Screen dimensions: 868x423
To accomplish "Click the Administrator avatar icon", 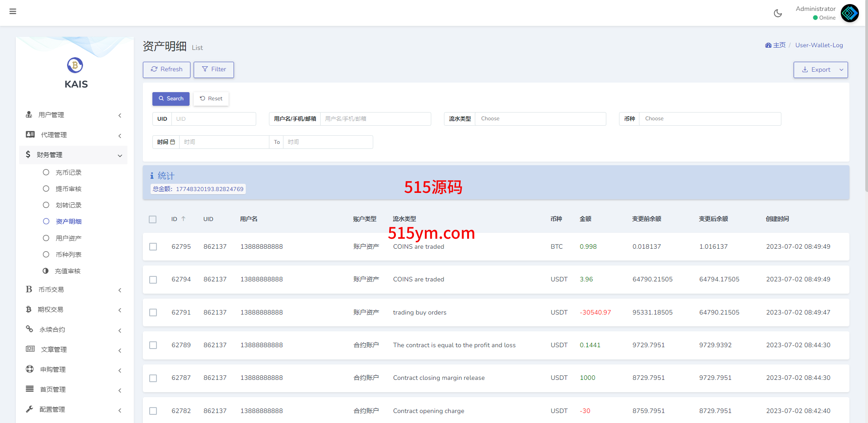I will pos(849,13).
